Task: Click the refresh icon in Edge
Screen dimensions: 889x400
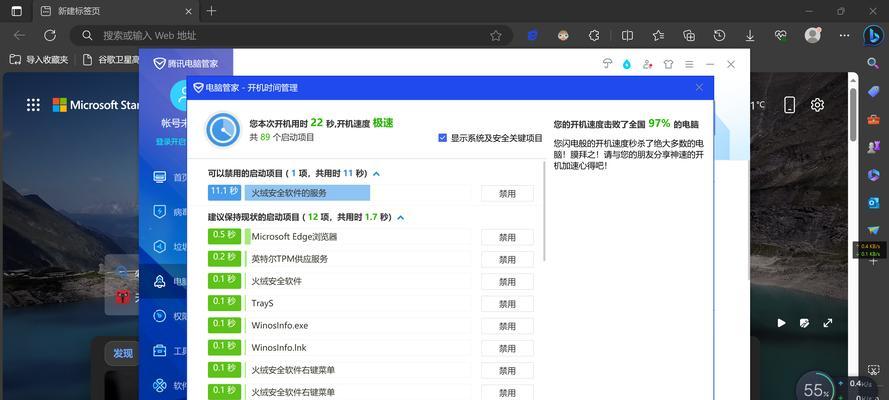Action: [x=50, y=36]
